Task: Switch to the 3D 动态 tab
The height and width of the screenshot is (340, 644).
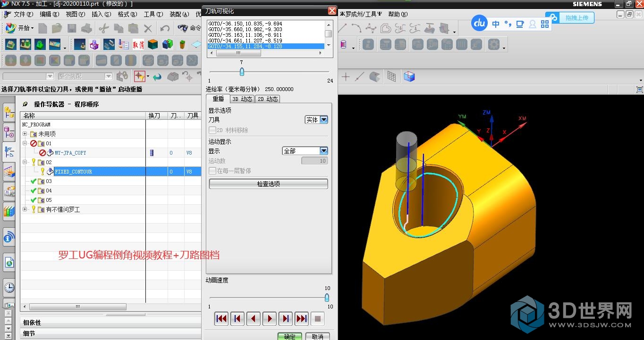Action: click(x=242, y=99)
